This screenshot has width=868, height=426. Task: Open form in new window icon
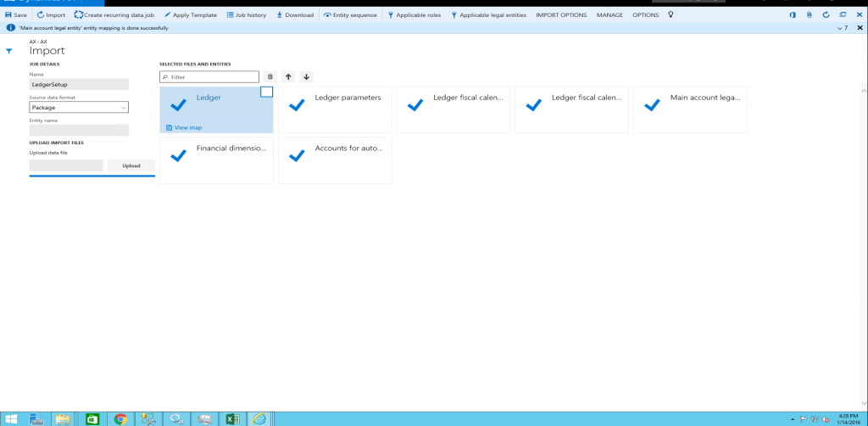pyautogui.click(x=843, y=15)
